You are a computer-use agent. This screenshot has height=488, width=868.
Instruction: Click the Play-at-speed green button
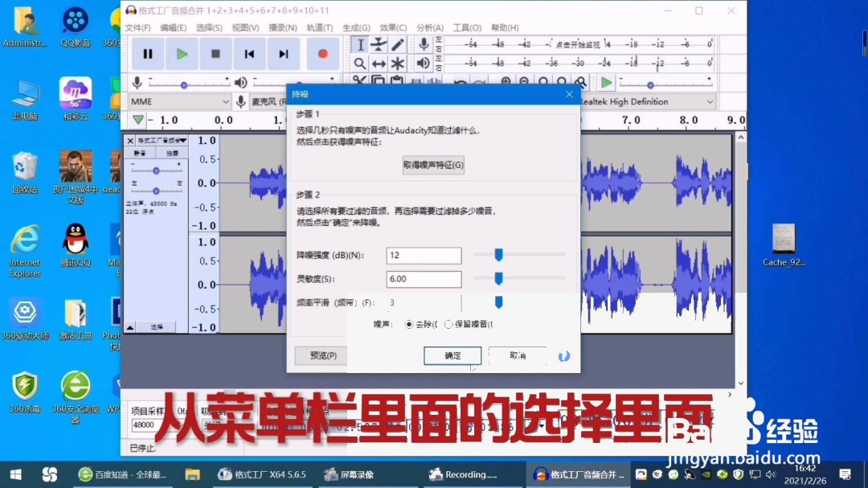point(606,83)
